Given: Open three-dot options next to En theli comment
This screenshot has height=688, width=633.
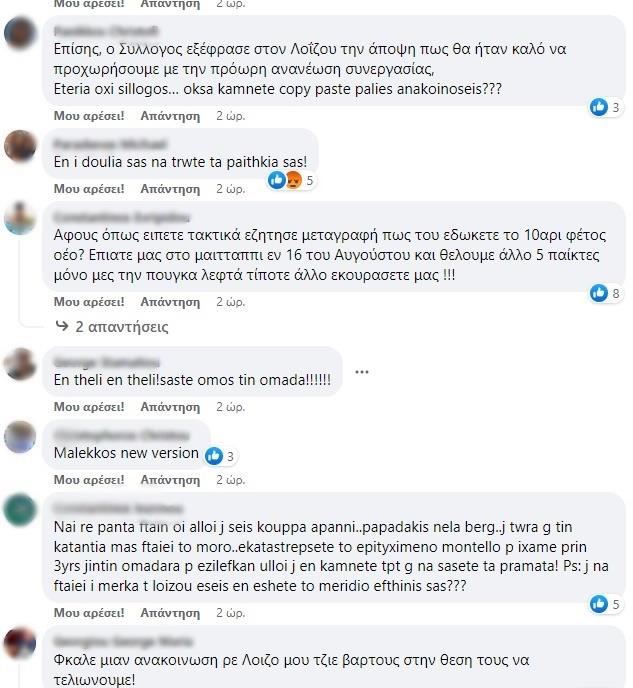Looking at the screenshot, I should 361,372.
